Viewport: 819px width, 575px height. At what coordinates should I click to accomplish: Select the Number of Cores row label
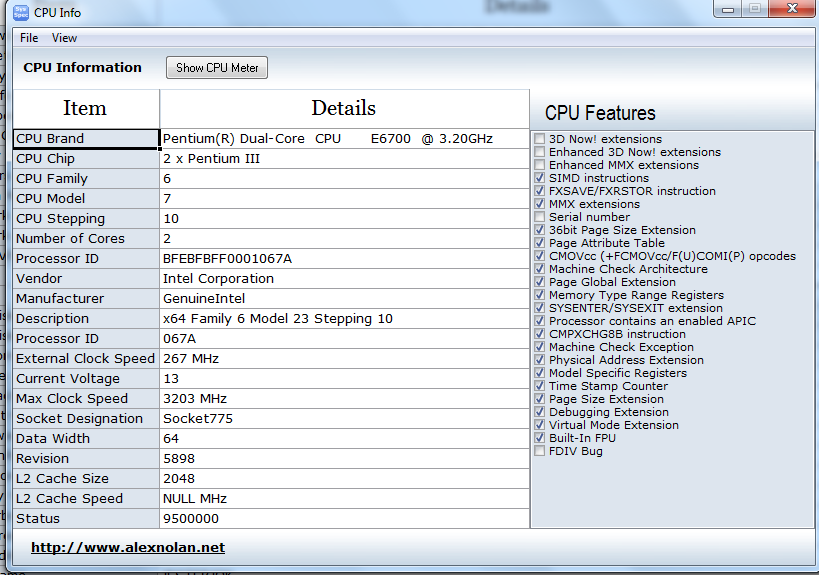(x=86, y=239)
